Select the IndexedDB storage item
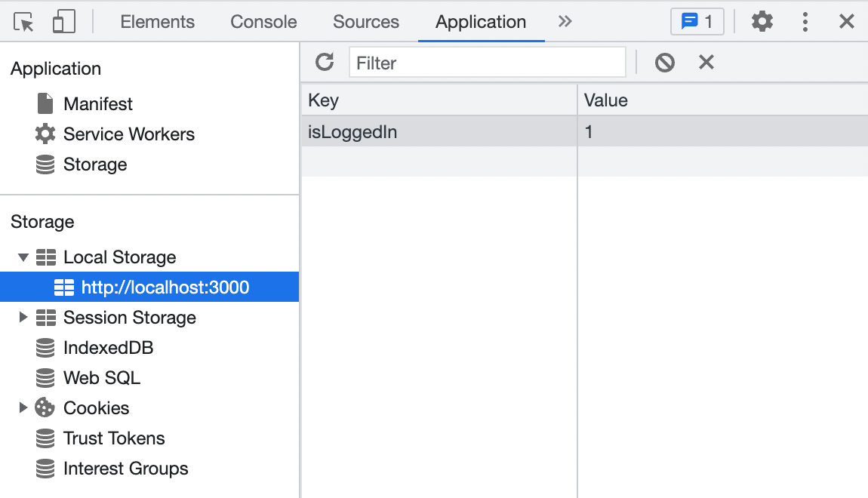Screen dimensions: 868x498 click(108, 348)
